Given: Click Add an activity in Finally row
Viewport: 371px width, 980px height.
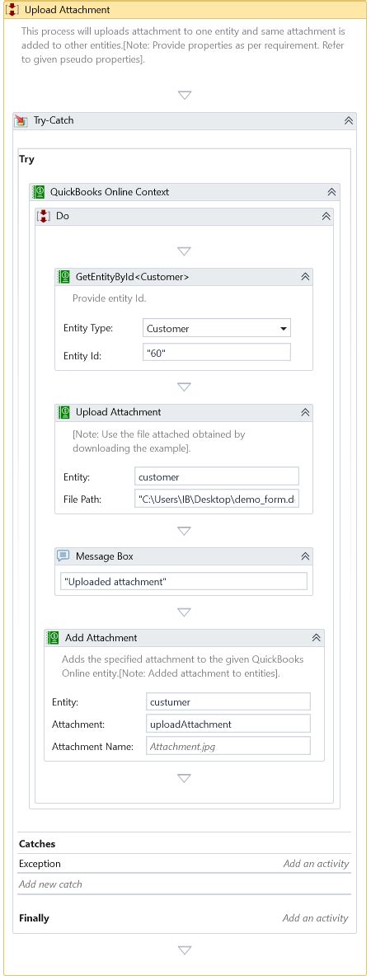Looking at the screenshot, I should tap(315, 918).
